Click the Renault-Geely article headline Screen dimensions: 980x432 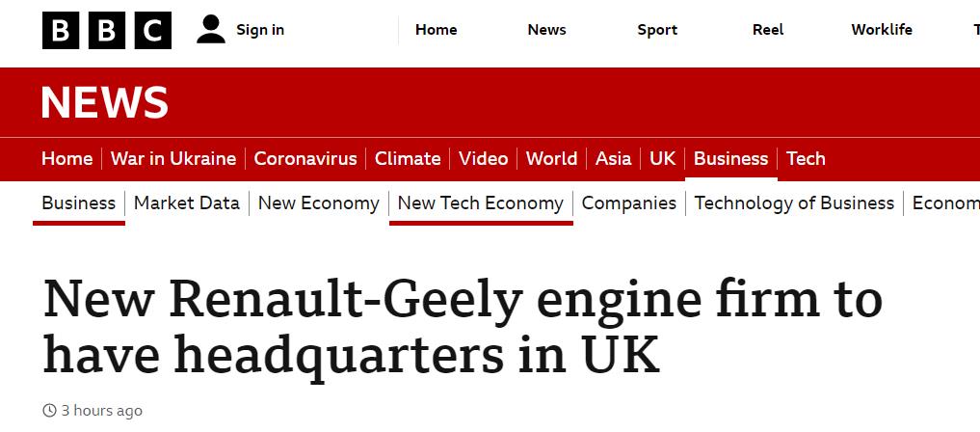tap(463, 328)
